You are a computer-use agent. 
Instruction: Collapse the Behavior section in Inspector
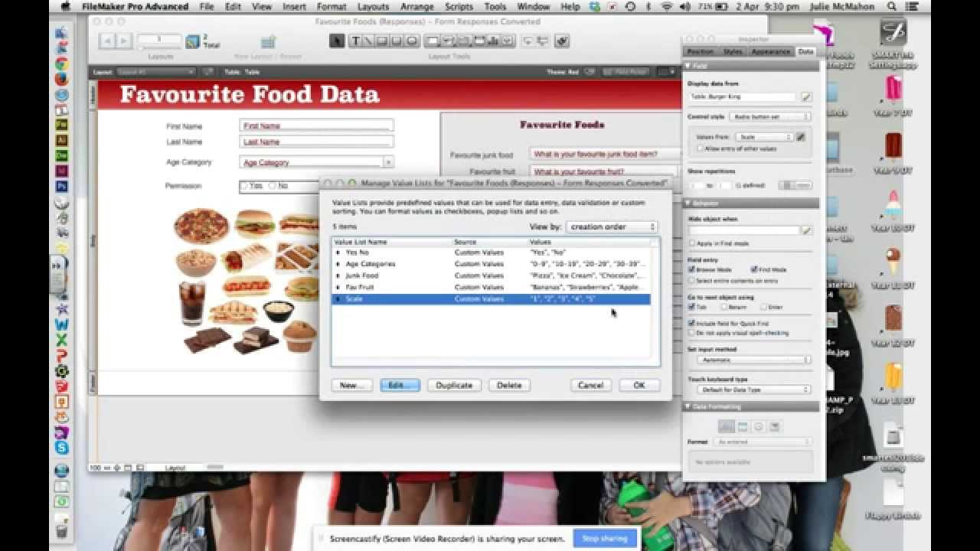688,204
